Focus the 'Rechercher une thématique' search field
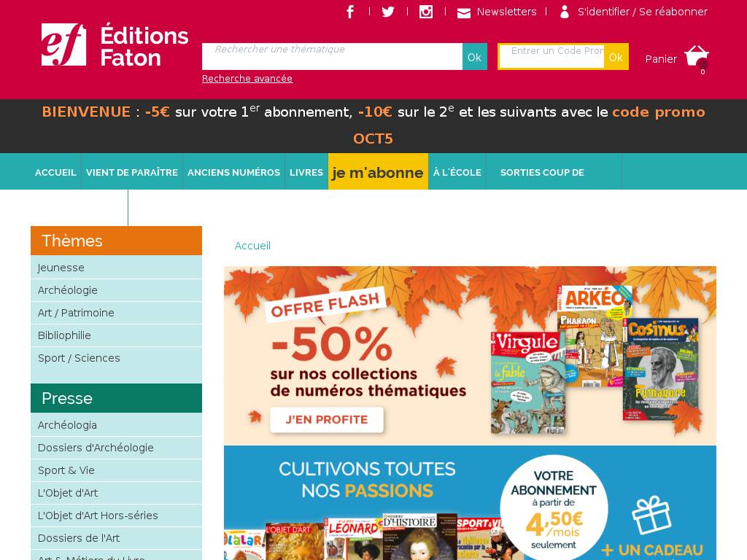747x560 pixels. click(332, 57)
